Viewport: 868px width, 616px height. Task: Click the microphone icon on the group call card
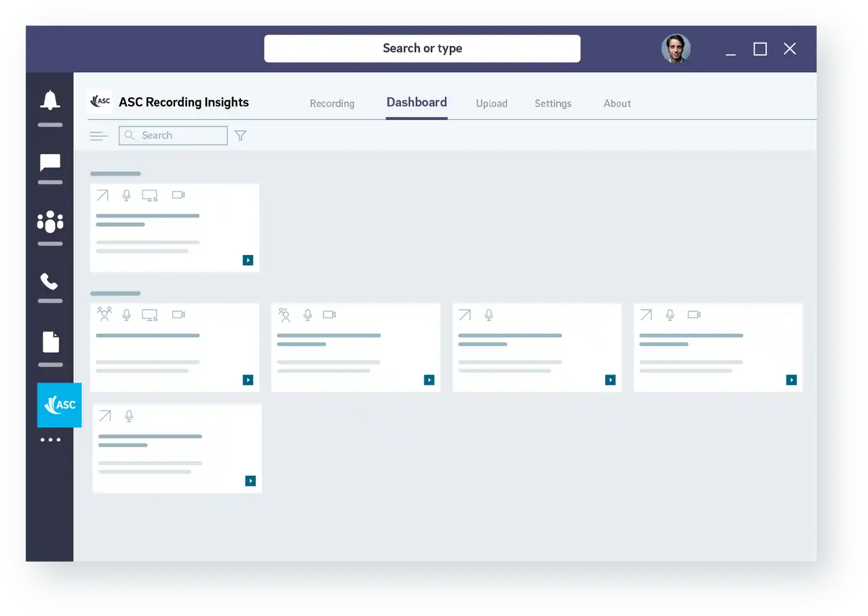pos(126,315)
